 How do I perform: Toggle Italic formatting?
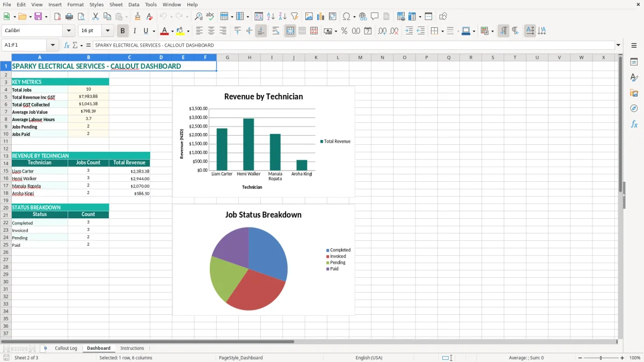coord(134,31)
